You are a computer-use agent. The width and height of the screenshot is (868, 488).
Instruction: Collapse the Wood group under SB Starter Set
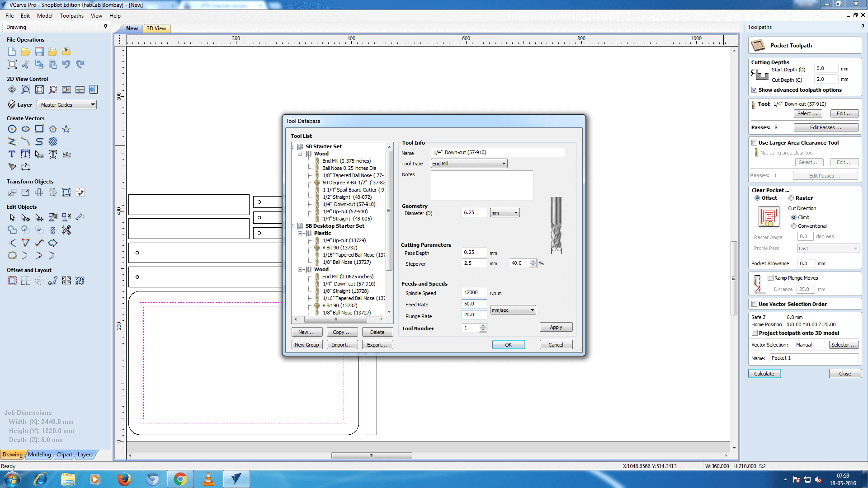300,154
